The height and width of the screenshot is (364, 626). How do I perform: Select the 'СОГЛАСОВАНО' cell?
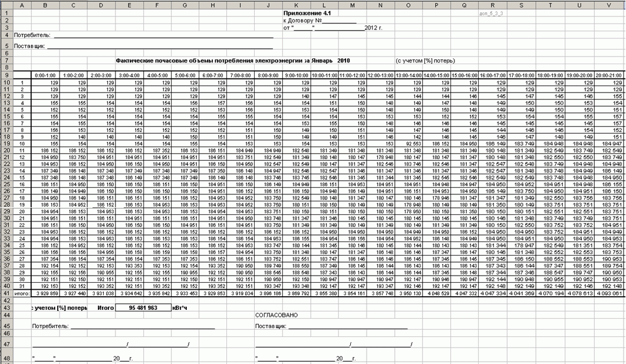tap(276, 315)
